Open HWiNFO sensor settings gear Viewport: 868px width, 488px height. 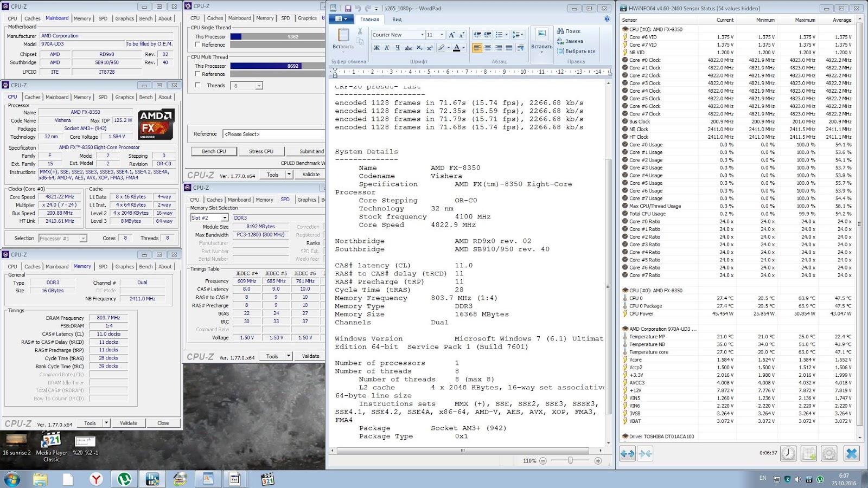click(829, 453)
